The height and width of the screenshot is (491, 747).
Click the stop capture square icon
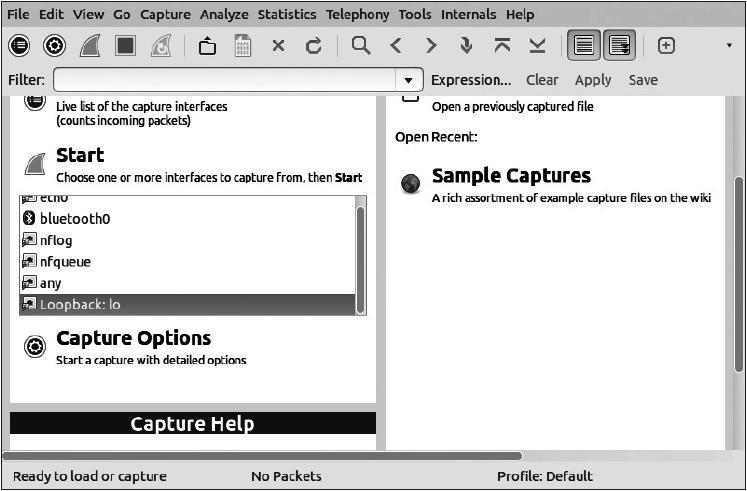coord(125,46)
